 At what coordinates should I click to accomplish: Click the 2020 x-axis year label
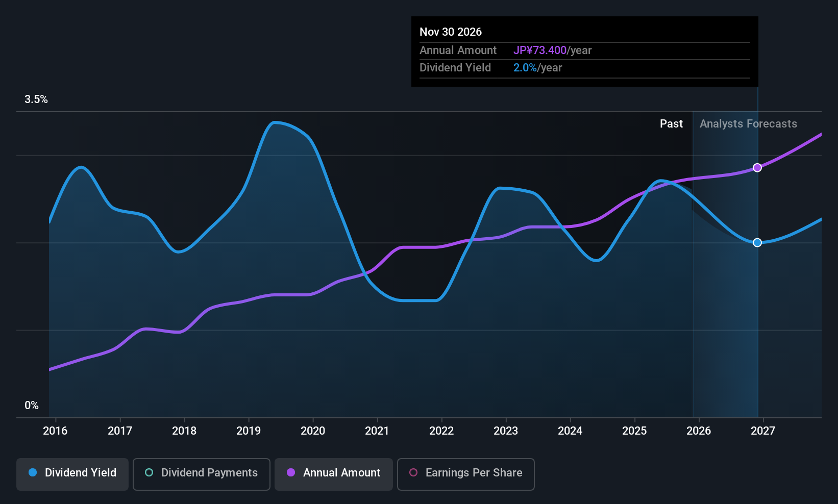click(313, 431)
